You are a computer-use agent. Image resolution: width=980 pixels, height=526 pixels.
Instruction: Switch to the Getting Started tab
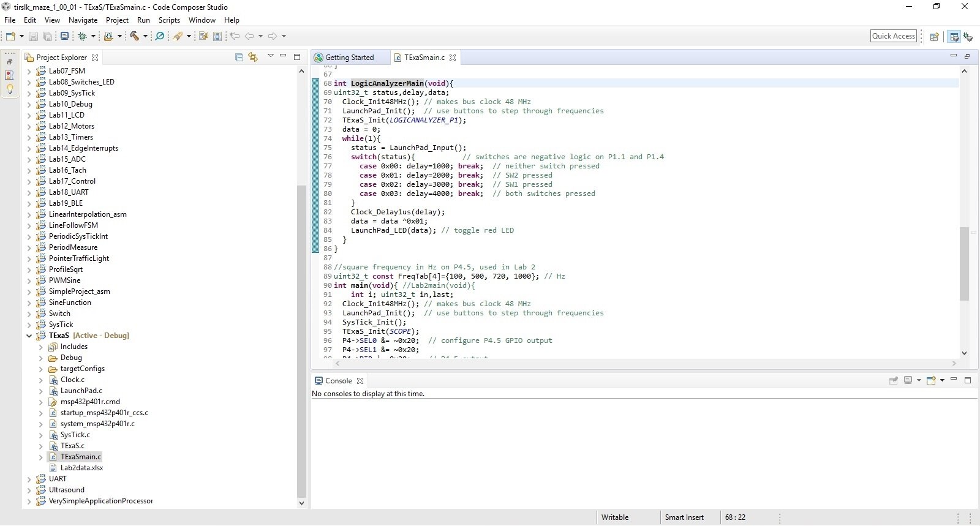pos(349,58)
